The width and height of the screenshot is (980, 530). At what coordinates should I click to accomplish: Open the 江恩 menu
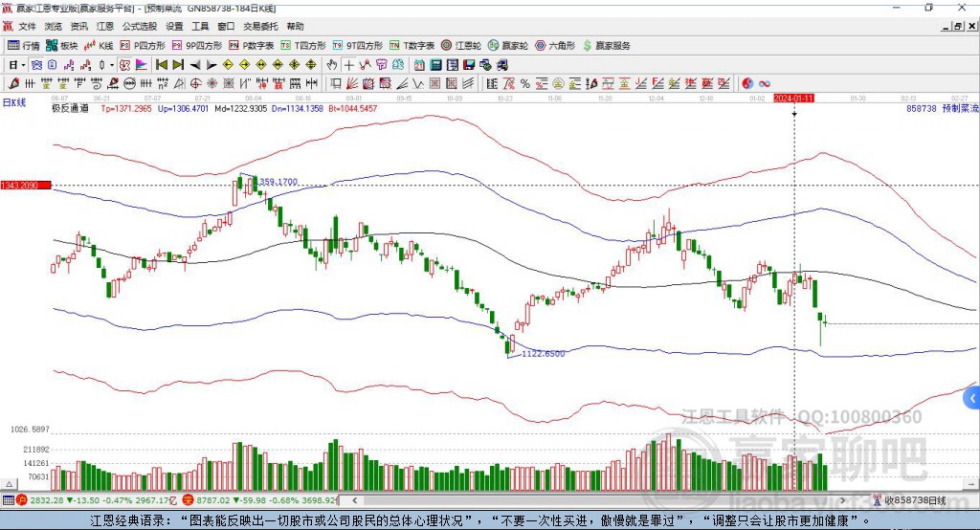click(105, 26)
